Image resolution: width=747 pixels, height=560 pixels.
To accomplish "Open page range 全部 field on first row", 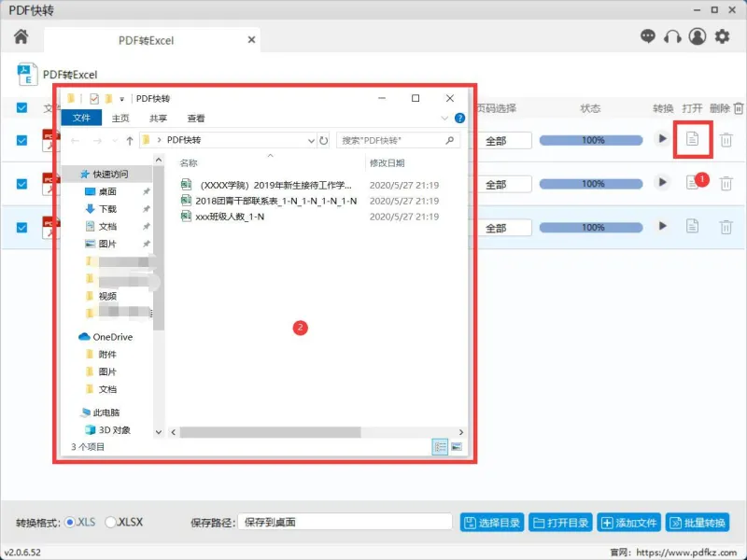I will pyautogui.click(x=504, y=141).
